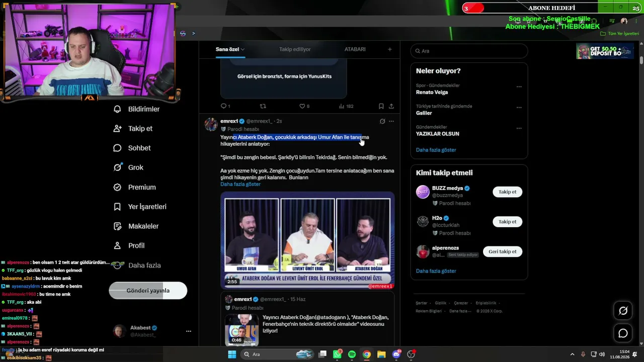Follow BUZZ medya with Takip et
The image size is (644, 362).
pyautogui.click(x=507, y=192)
